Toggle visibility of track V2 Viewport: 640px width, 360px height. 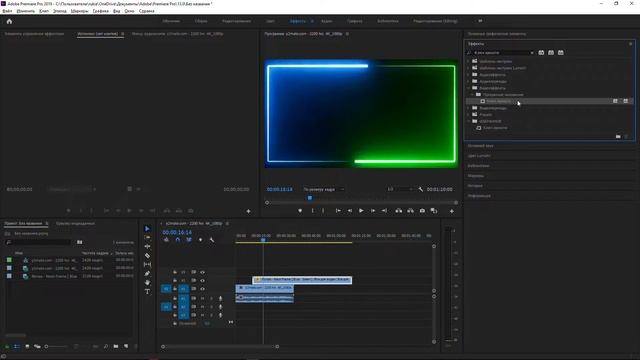(202, 280)
